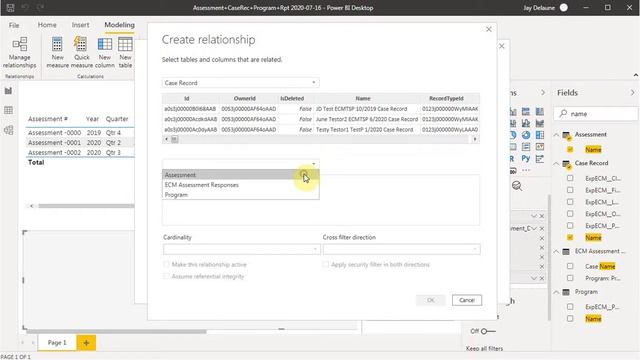Screen dimensions: 640x360
Task: Click the Redo icon in title bar
Action: tap(40, 8)
